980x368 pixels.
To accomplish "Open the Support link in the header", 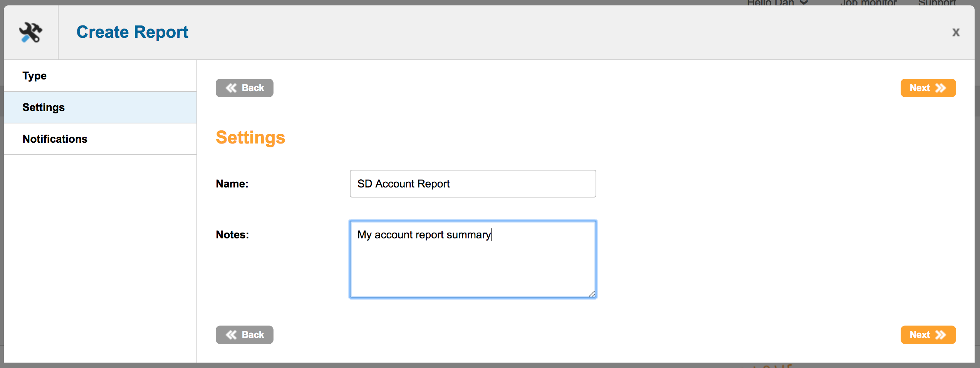I will [x=937, y=3].
